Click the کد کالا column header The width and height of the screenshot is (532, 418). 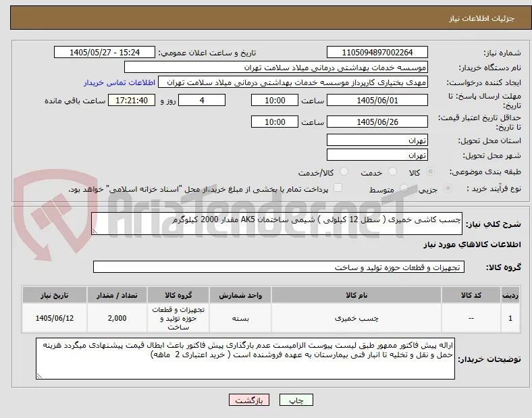471,295
